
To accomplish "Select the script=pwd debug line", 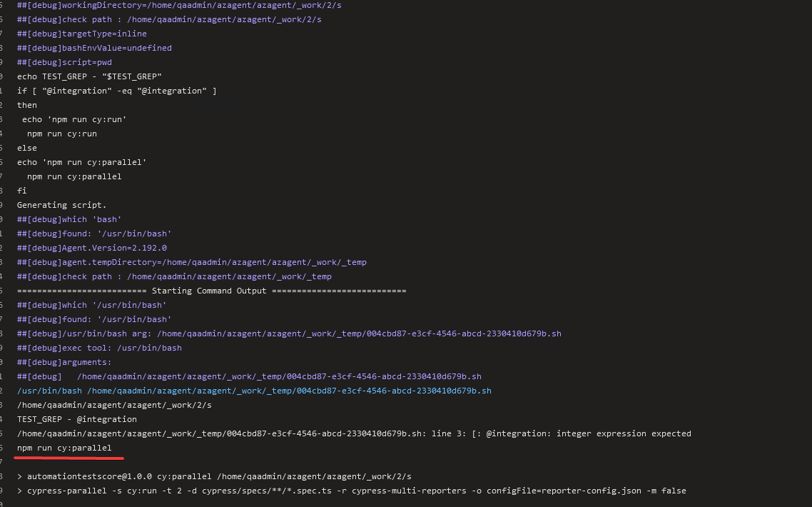I will [64, 62].
